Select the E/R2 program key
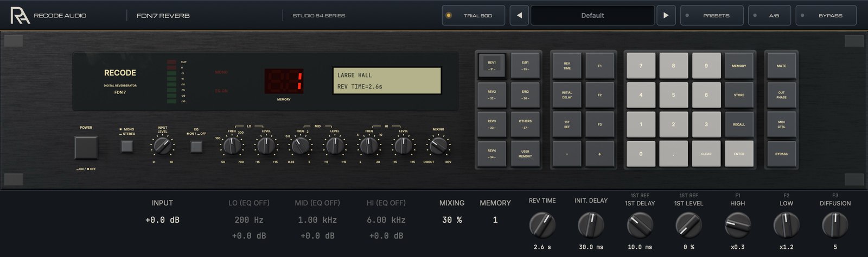The image size is (868, 257). pos(525,95)
